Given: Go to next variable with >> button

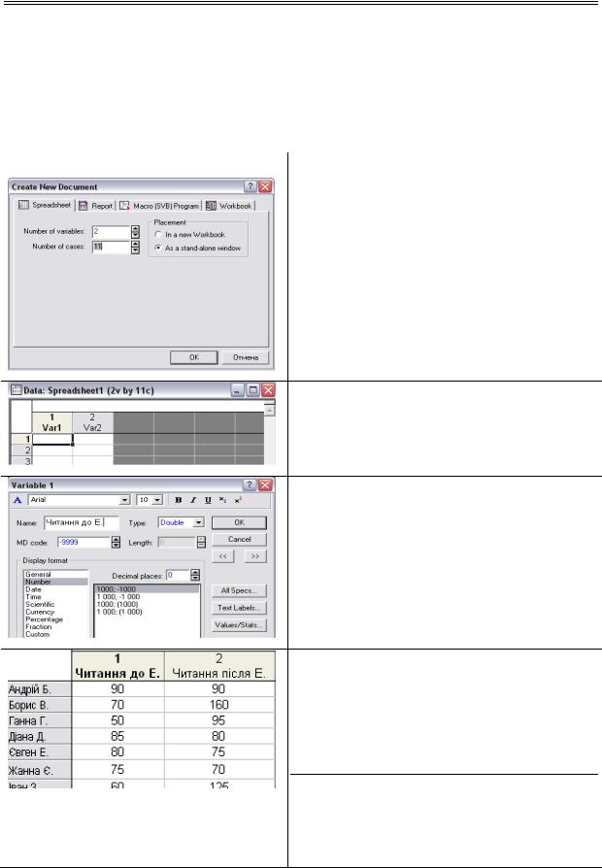Looking at the screenshot, I should tap(255, 556).
